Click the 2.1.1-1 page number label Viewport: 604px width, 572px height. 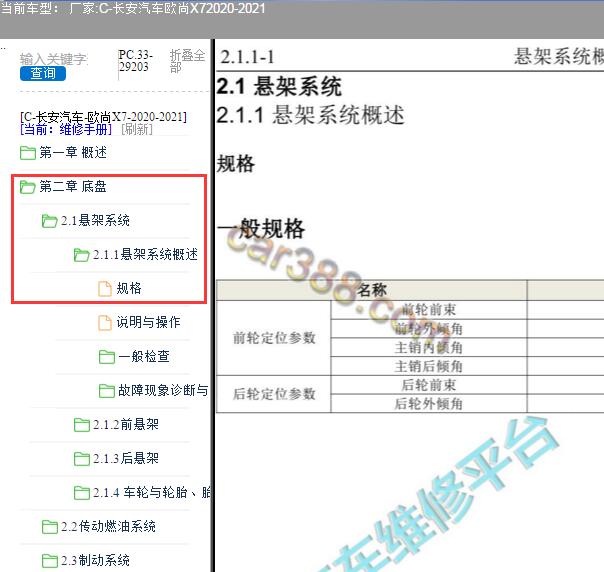pyautogui.click(x=247, y=57)
